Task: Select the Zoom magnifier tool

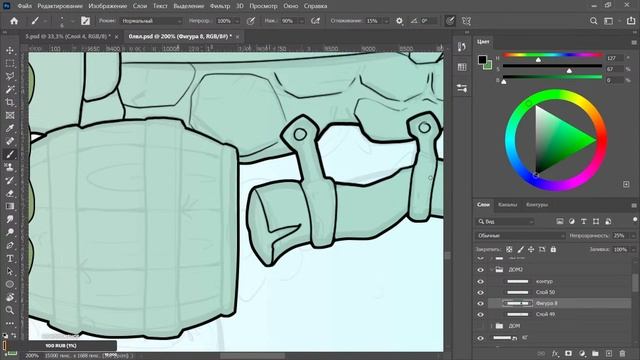Action: point(10,310)
